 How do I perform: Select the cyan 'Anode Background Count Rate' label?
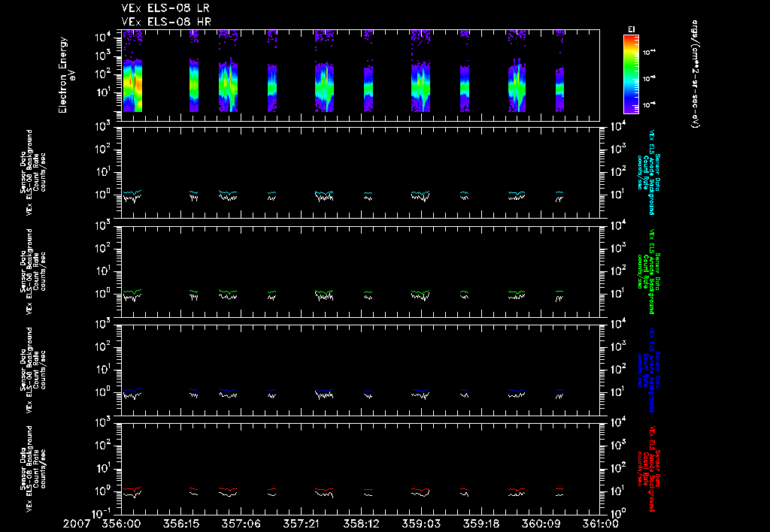coord(649,172)
